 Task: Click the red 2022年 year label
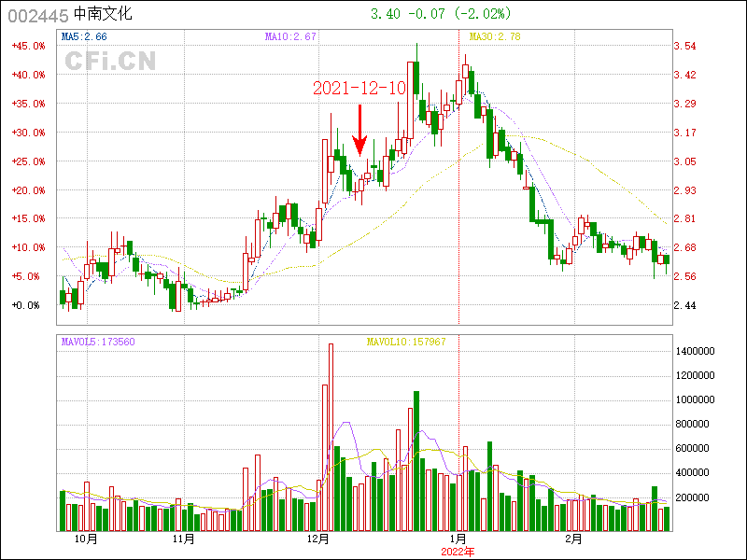[x=458, y=551]
